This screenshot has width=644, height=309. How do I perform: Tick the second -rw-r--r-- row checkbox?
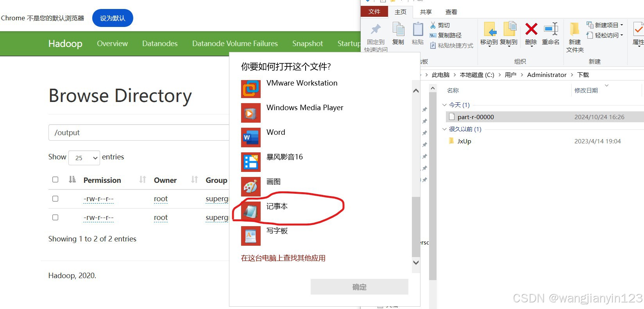pos(55,217)
